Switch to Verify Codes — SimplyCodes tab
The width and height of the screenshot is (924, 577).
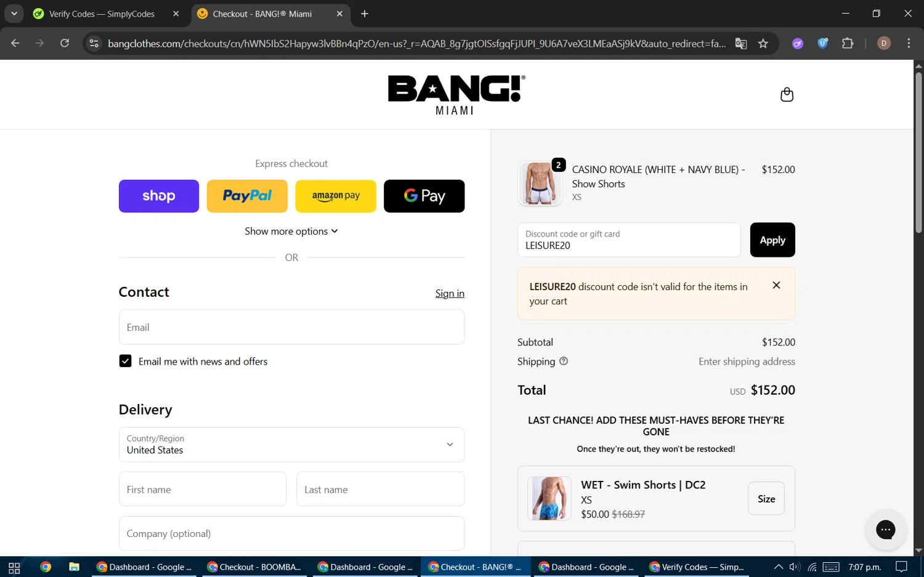click(102, 14)
